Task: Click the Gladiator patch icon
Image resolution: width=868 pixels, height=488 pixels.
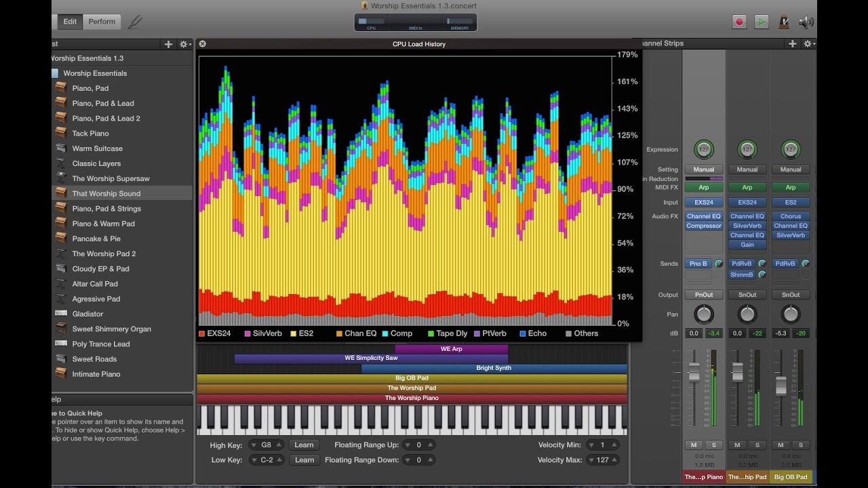Action: [61, 314]
